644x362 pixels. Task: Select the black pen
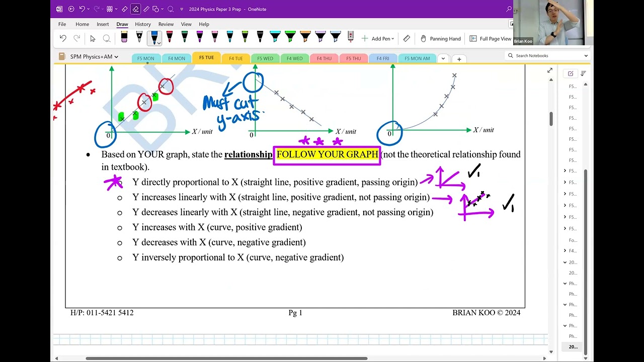(260, 37)
